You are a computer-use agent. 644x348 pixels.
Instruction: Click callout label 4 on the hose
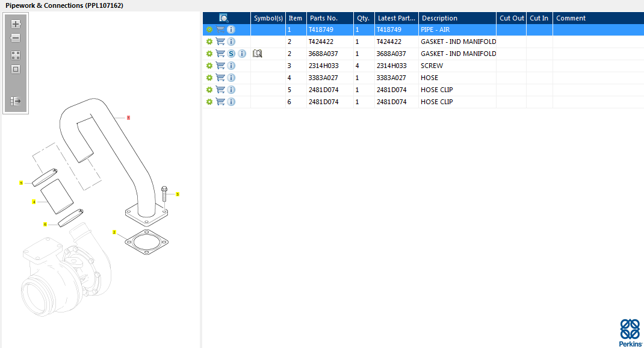[x=34, y=202]
